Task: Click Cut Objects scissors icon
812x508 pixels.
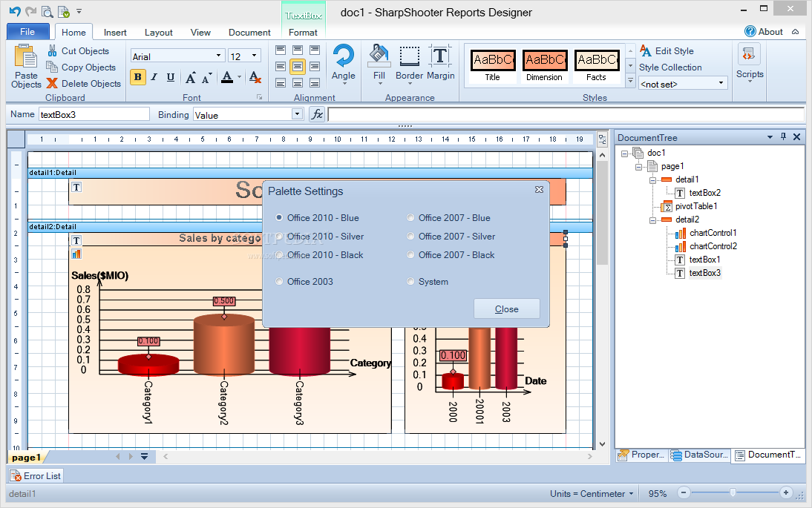Action: [52, 50]
